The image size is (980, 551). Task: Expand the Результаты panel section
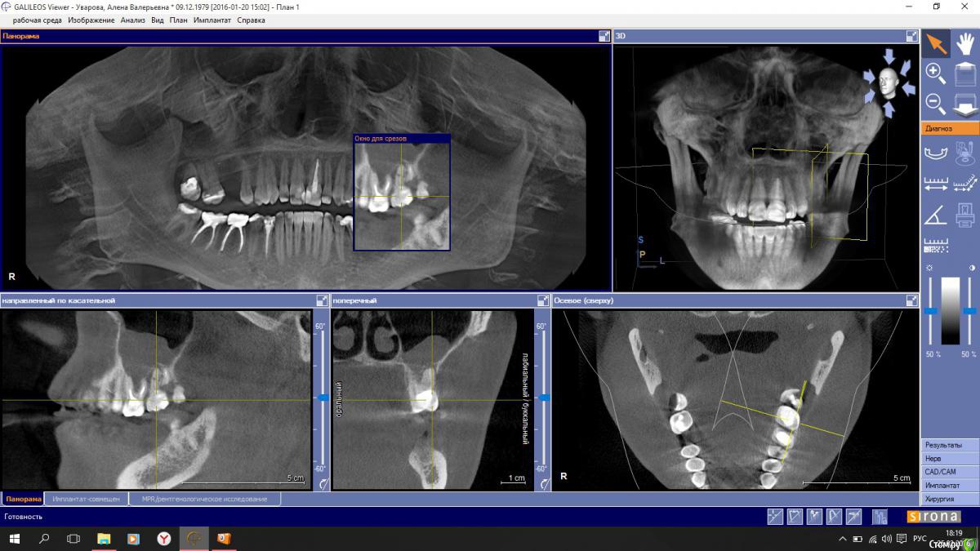(950, 445)
